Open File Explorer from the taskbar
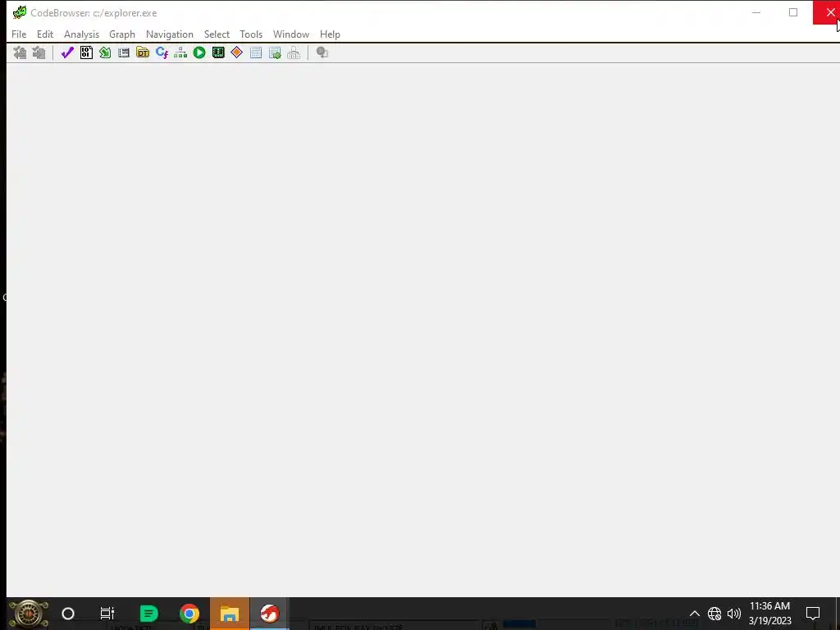This screenshot has height=630, width=840. tap(230, 614)
